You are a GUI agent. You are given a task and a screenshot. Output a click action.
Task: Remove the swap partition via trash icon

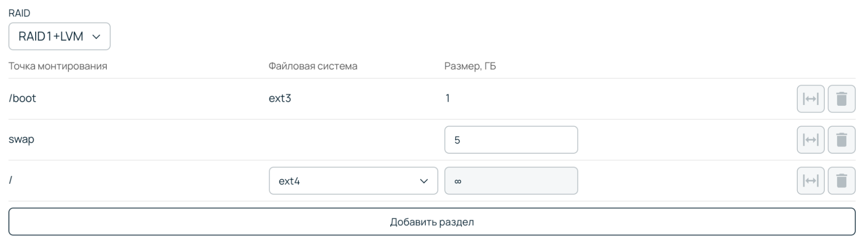click(x=841, y=140)
